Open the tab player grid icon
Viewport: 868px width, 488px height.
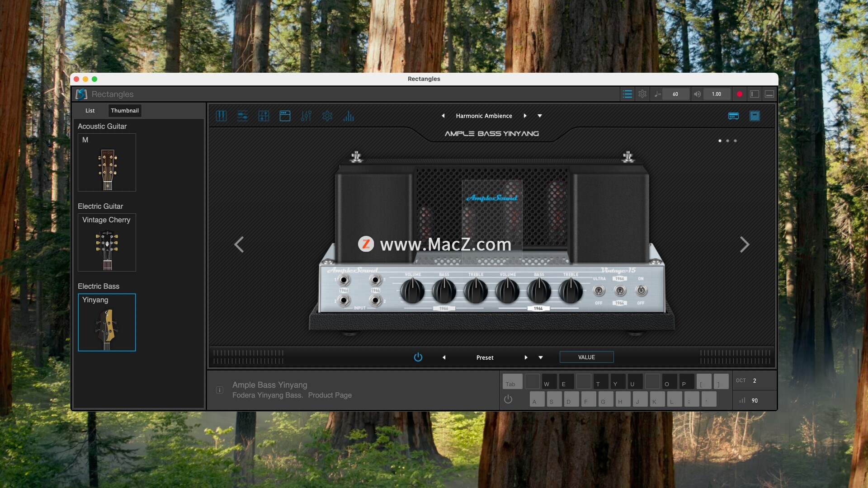[264, 116]
